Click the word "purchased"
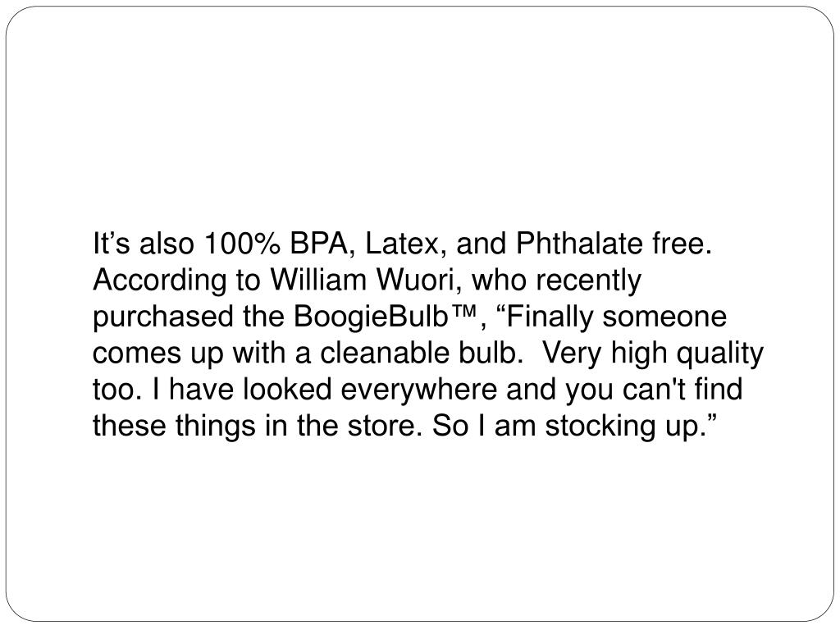This screenshot has height=630, width=840. point(163,317)
